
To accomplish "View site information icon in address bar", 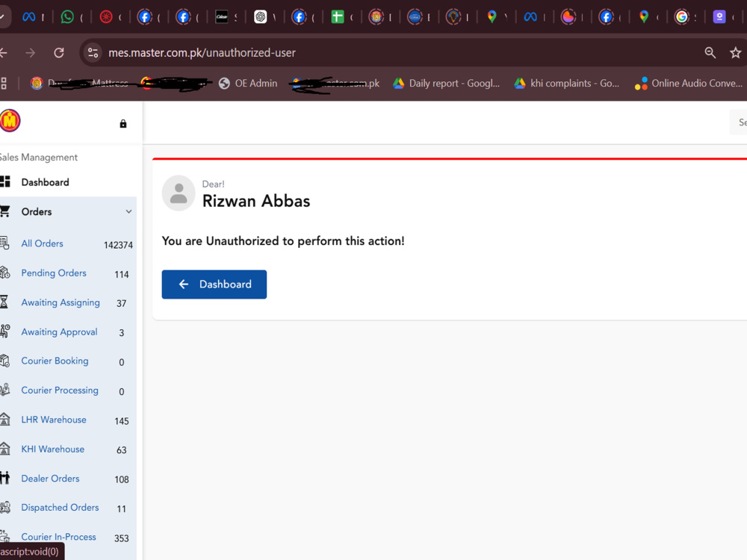I will [x=93, y=53].
